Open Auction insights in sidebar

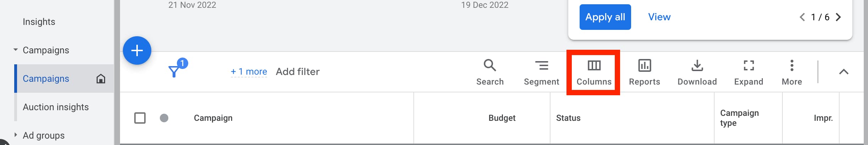coord(56,107)
